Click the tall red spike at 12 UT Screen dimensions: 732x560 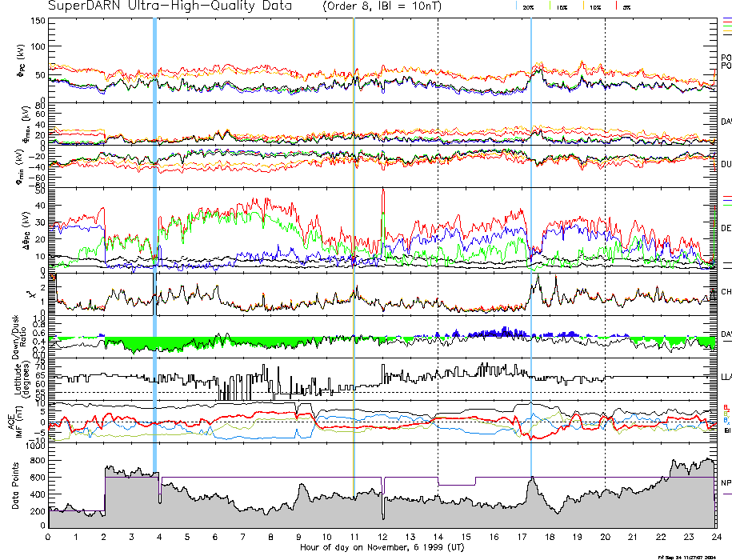tap(384, 200)
